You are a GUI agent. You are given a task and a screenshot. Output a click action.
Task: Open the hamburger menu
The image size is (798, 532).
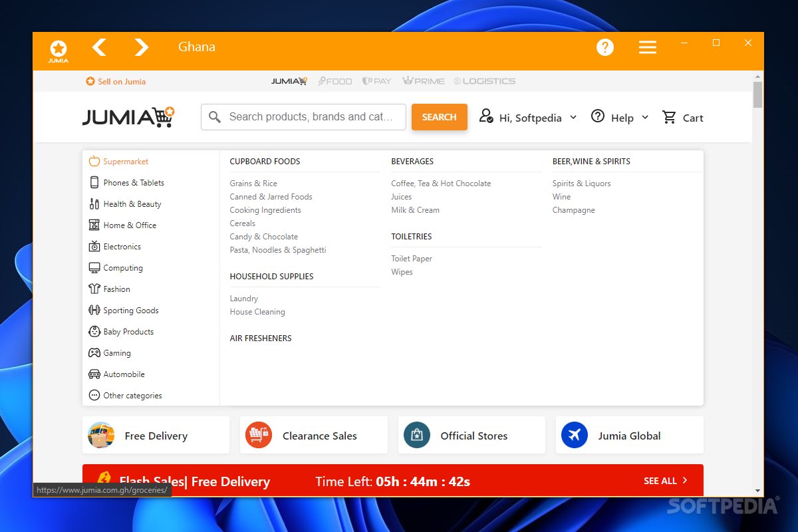click(648, 47)
